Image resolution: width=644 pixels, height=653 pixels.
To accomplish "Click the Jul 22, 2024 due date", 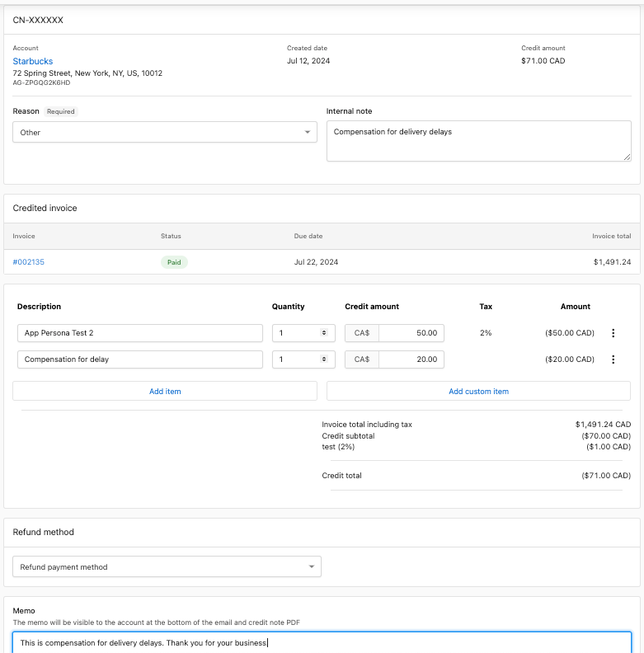I will tap(316, 262).
